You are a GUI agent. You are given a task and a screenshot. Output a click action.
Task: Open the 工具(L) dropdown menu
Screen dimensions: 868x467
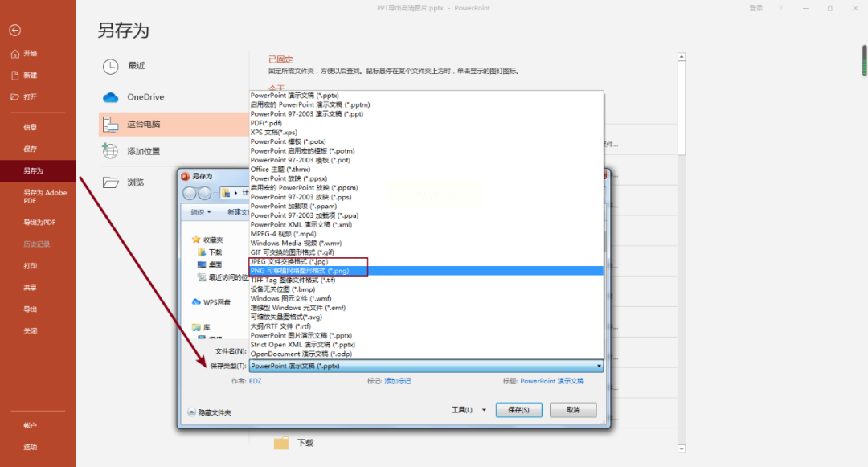[469, 410]
